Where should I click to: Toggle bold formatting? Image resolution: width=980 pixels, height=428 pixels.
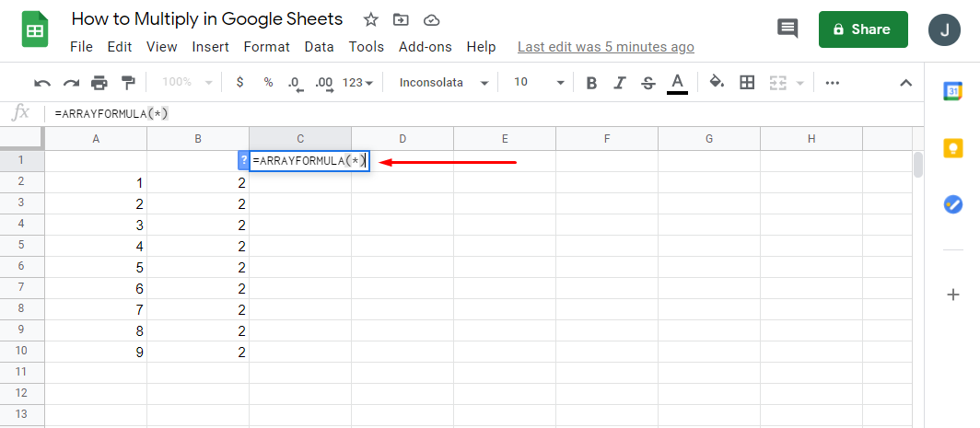click(x=591, y=83)
